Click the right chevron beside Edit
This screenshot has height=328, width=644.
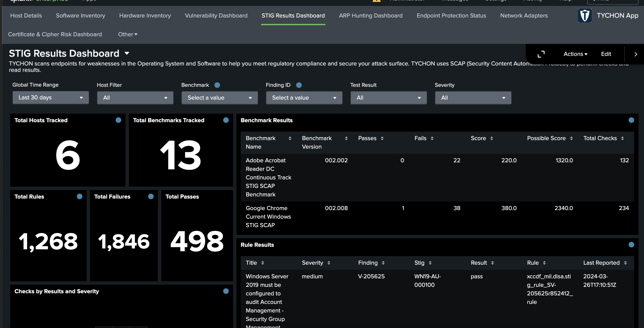click(636, 54)
